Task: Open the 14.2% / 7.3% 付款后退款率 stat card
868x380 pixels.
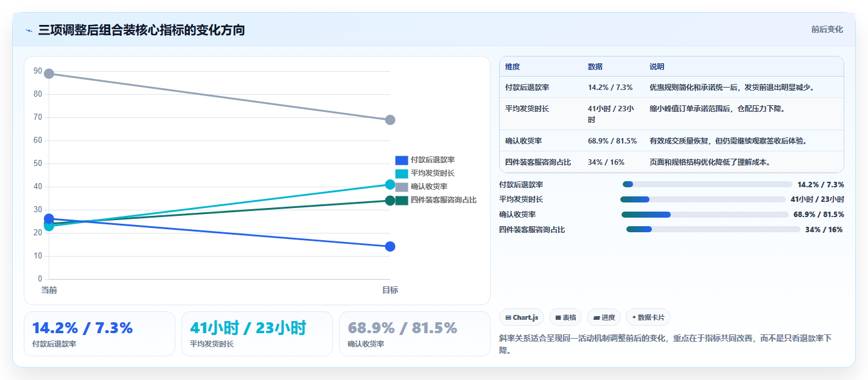Action: point(99,334)
